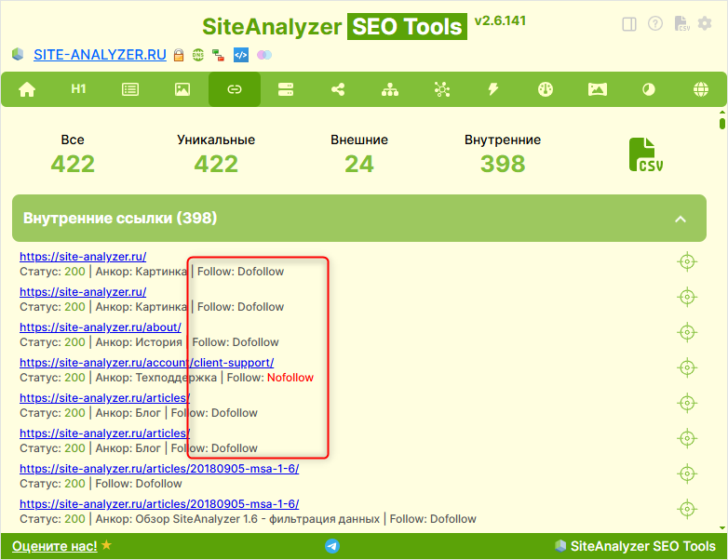Open the Home tab icon
The width and height of the screenshot is (728, 560).
point(27,89)
